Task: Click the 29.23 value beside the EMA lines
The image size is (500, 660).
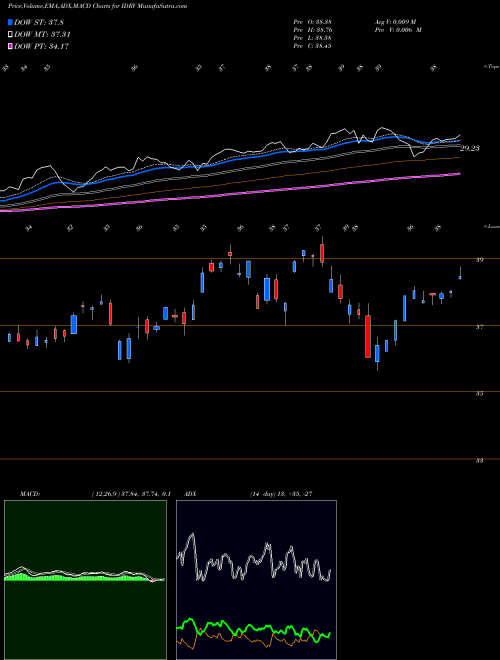Action: (470, 148)
